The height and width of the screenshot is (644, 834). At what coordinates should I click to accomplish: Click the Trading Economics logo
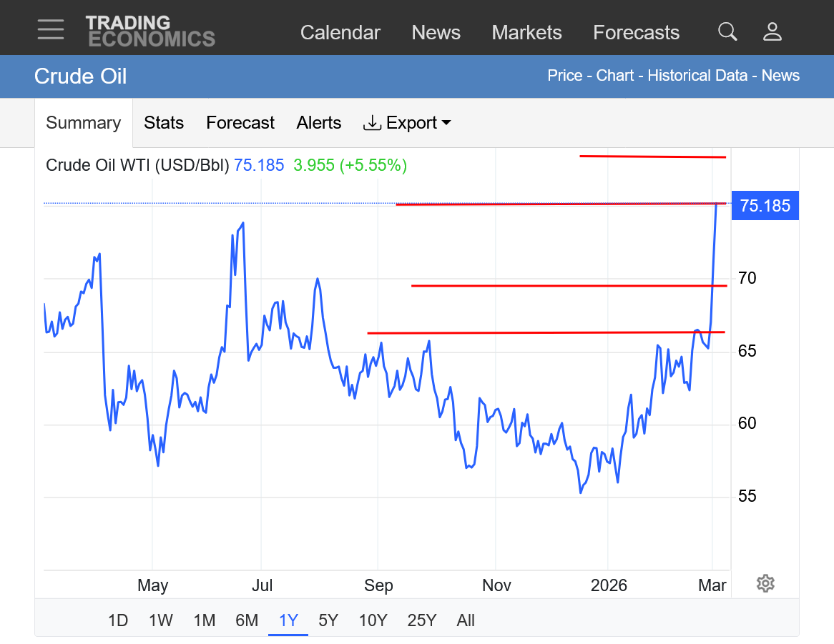coord(150,31)
